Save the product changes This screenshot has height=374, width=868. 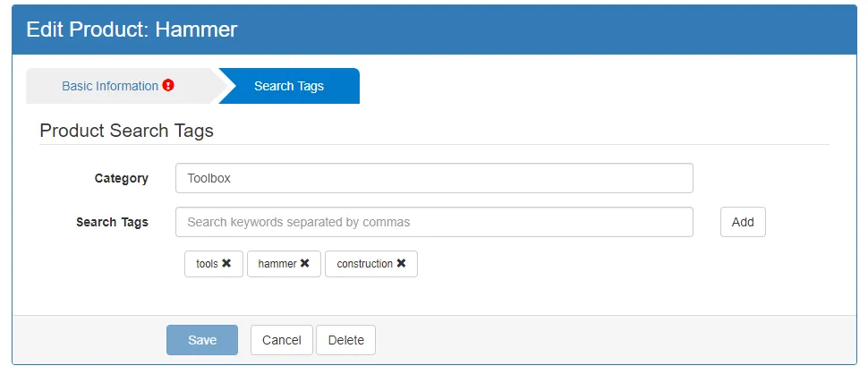coord(202,340)
